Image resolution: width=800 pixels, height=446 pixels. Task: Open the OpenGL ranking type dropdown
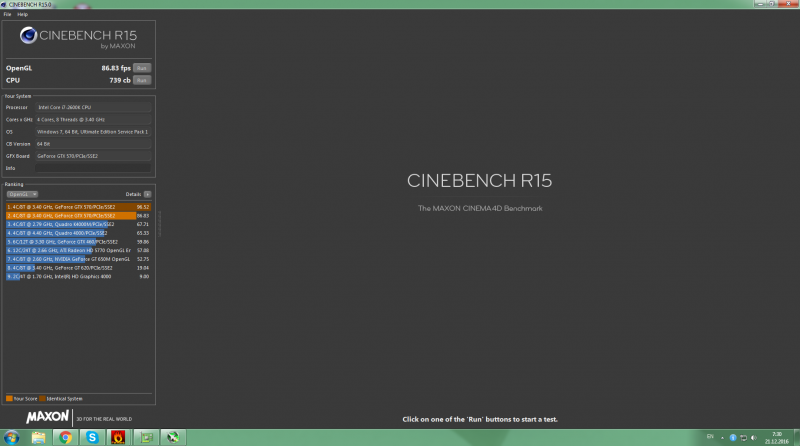22,194
